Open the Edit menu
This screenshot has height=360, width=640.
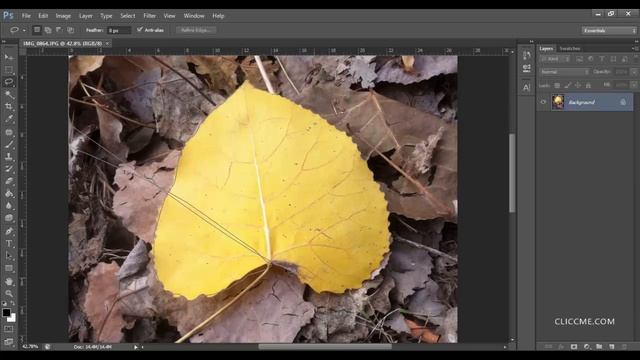43,16
